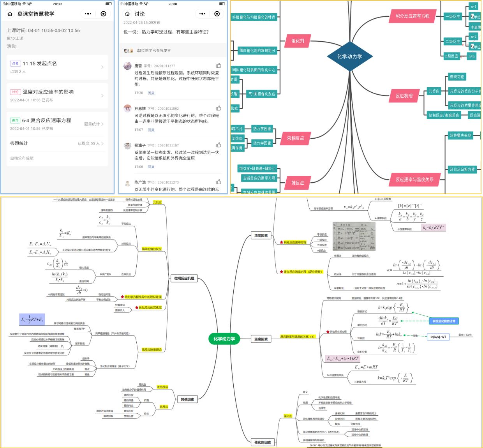
Task: Open 题目统计 for the exercise
Action: 93,124
